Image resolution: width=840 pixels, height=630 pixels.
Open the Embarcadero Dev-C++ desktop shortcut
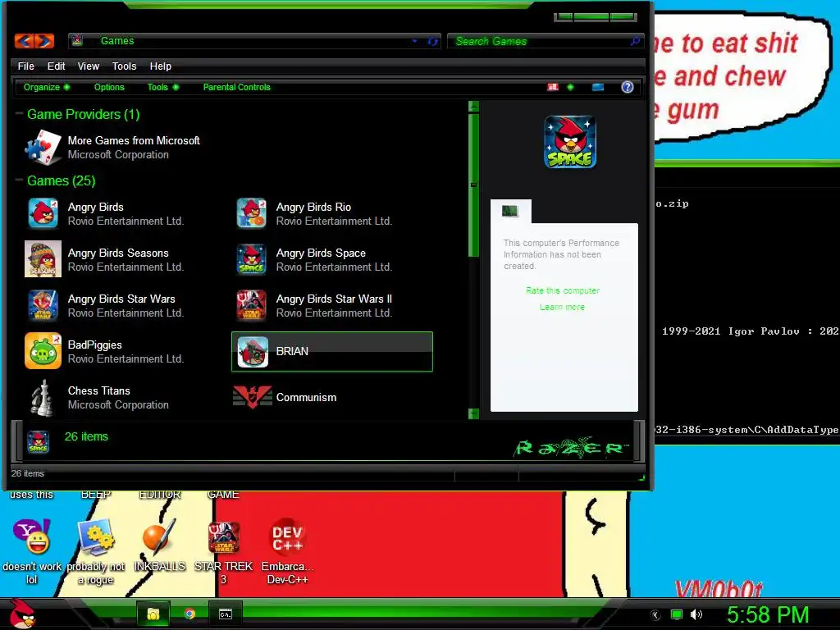coord(288,551)
